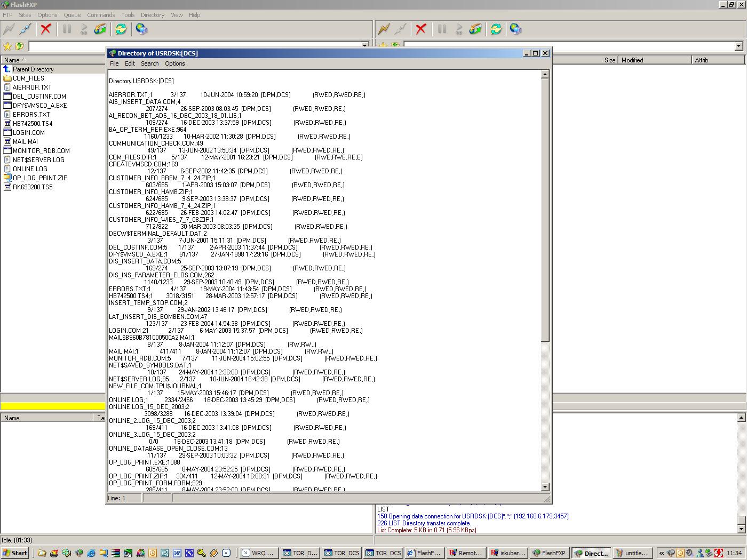The image size is (747, 560).
Task: Click the globe icon in right toolbar
Action: [515, 29]
